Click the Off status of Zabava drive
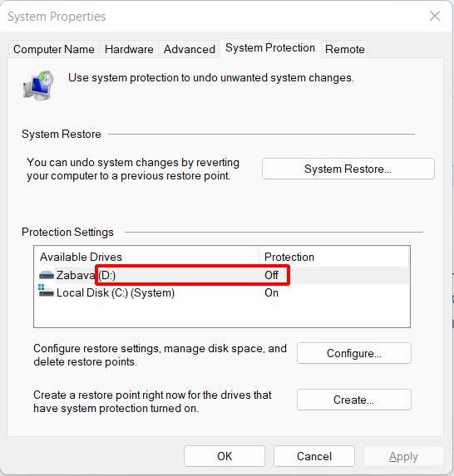Screen dimensions: 454x476 coord(271,275)
